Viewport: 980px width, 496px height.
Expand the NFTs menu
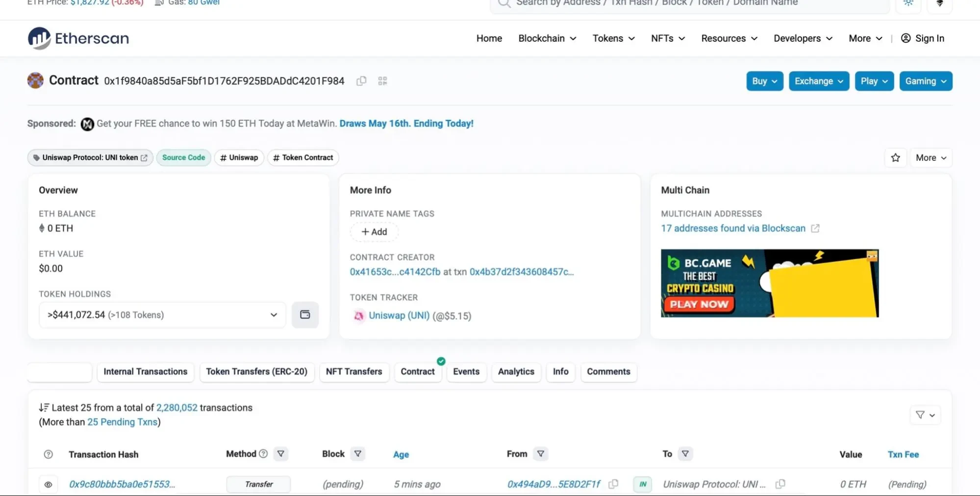point(668,38)
